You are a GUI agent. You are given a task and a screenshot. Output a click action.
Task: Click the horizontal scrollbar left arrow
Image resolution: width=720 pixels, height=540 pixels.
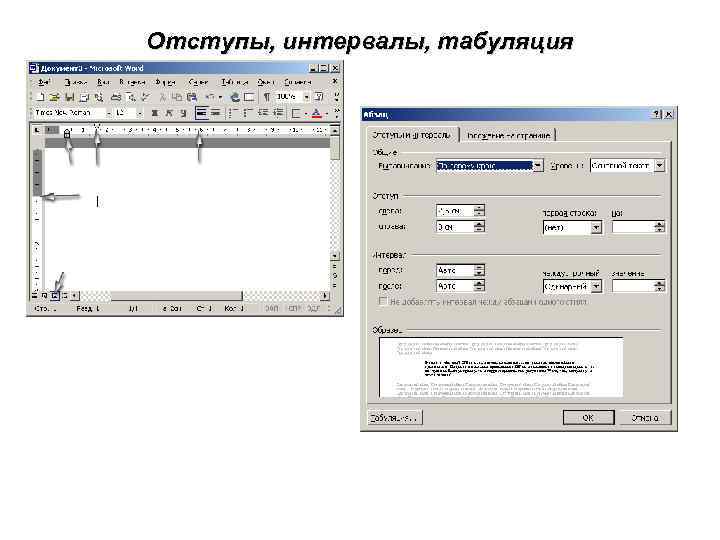click(x=74, y=296)
